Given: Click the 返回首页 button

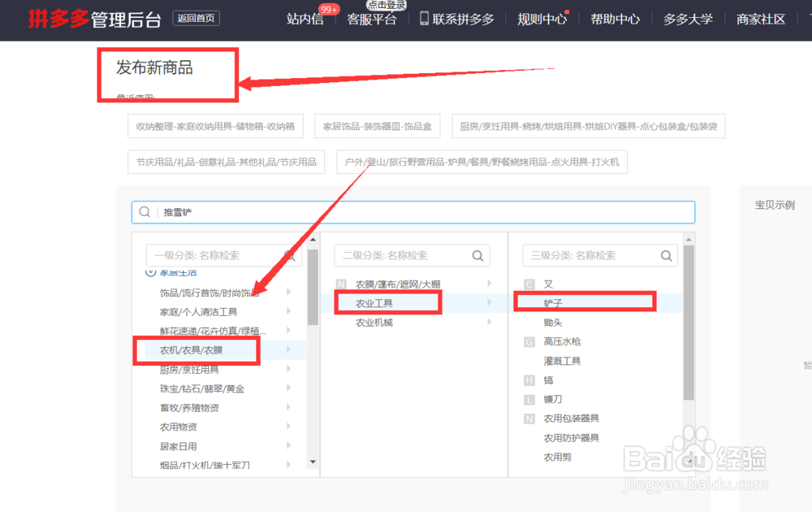Looking at the screenshot, I should click(196, 19).
